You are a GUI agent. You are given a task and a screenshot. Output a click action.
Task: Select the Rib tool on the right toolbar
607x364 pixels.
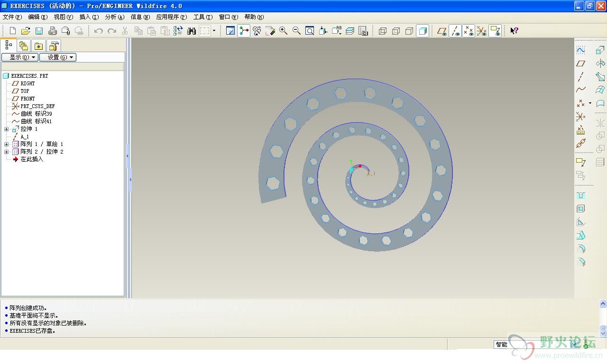(580, 222)
